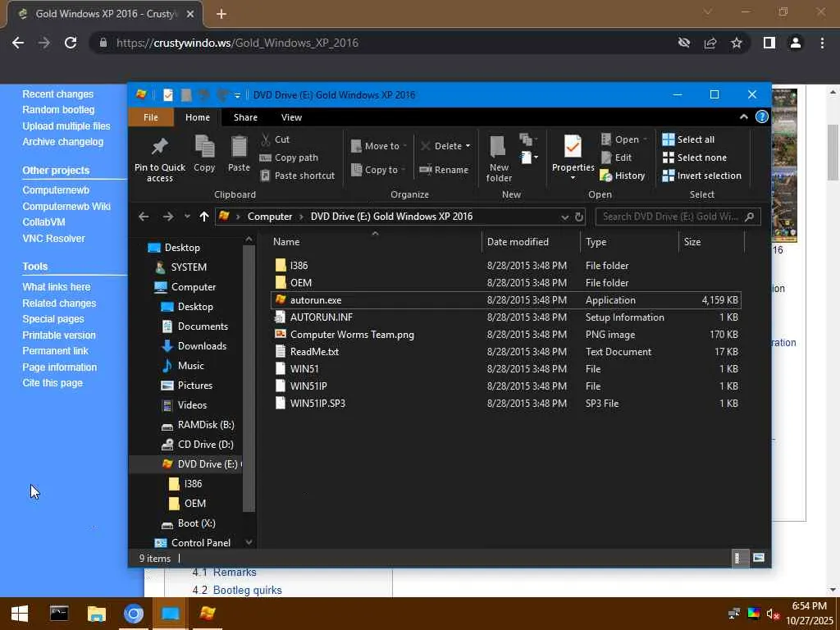Open a new browser tab

pyautogui.click(x=221, y=14)
